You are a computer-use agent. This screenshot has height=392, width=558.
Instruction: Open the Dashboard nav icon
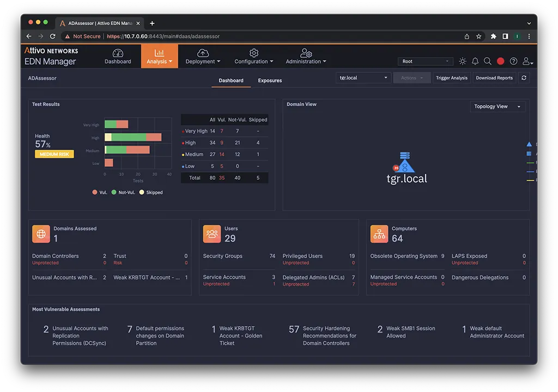pyautogui.click(x=118, y=57)
